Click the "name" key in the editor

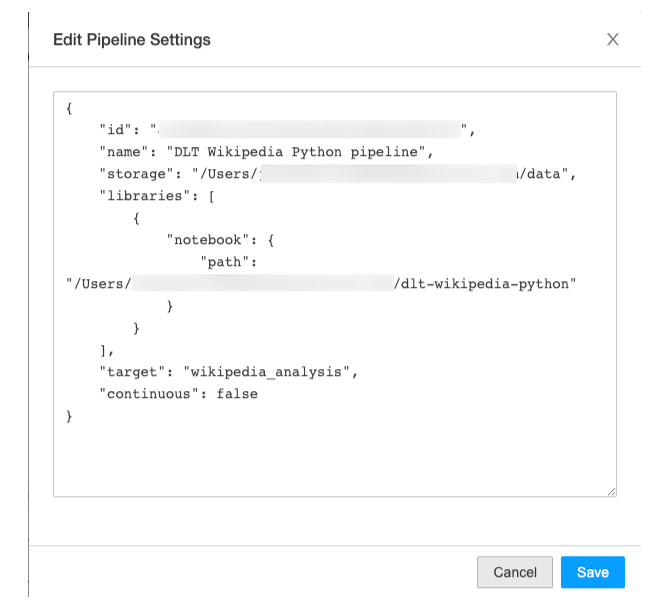[x=124, y=152]
